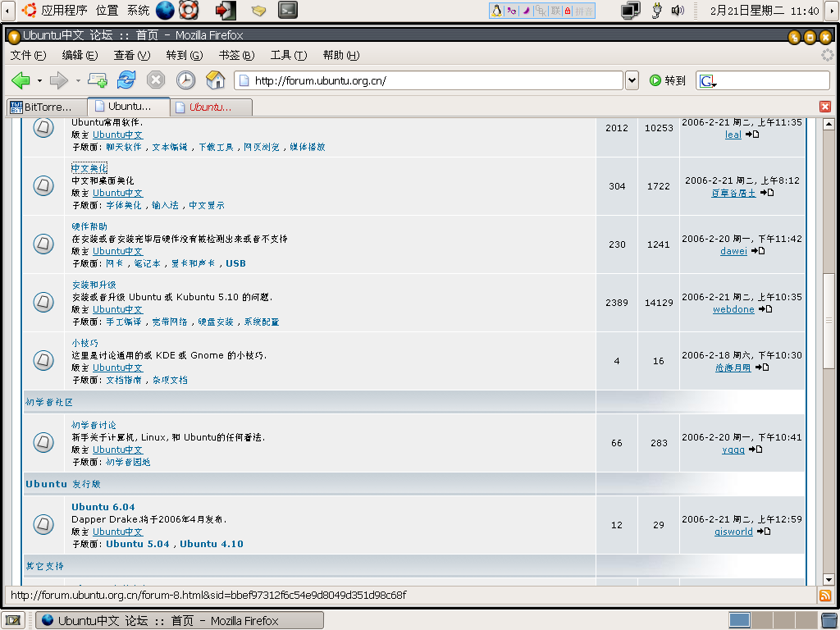Open the Ubuntu 6.04 forum link

[103, 507]
